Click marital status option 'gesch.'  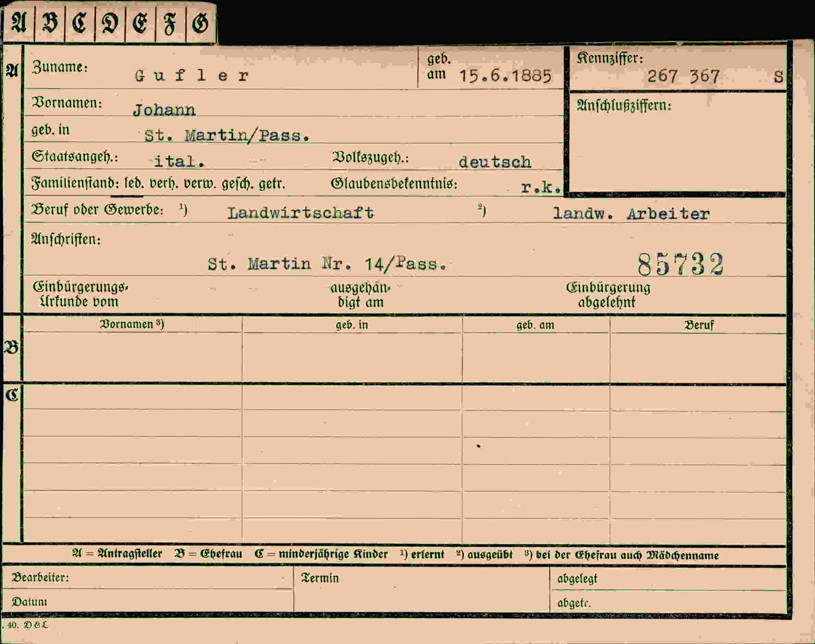pyautogui.click(x=237, y=184)
